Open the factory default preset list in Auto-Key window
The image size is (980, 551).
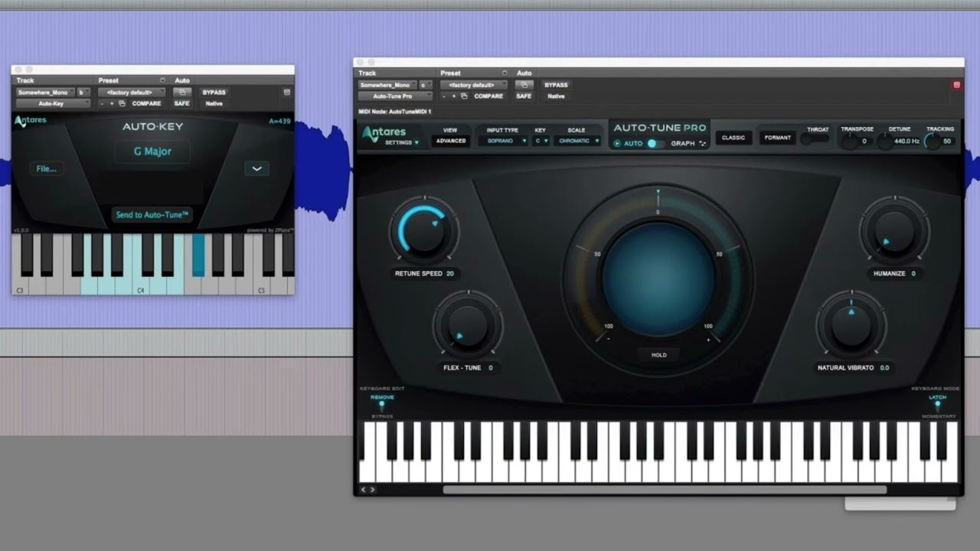point(132,92)
